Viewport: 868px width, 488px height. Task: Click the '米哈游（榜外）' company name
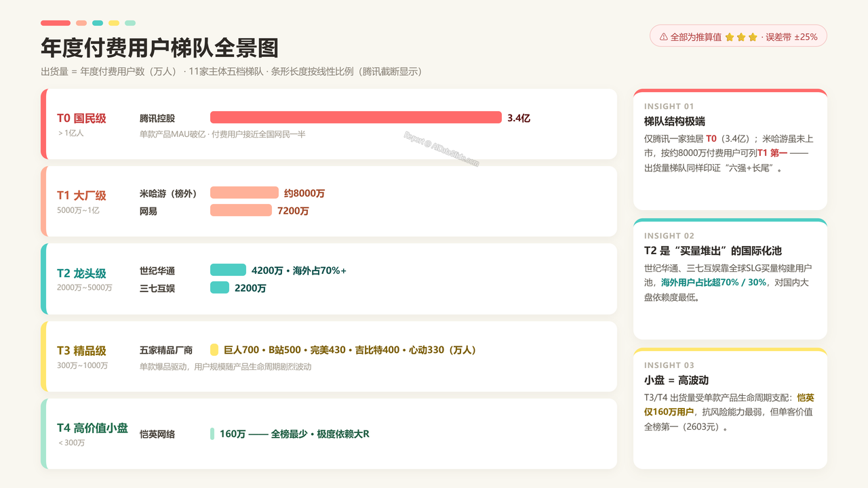(x=168, y=193)
